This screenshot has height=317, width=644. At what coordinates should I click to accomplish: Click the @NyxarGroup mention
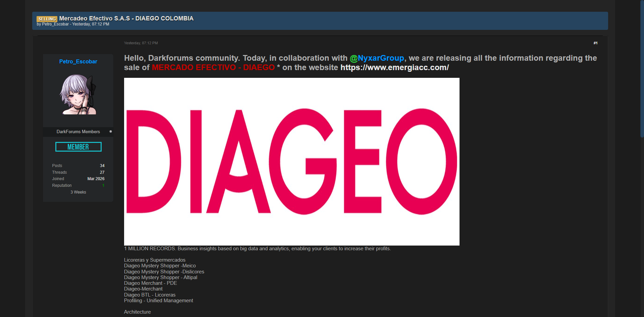377,58
